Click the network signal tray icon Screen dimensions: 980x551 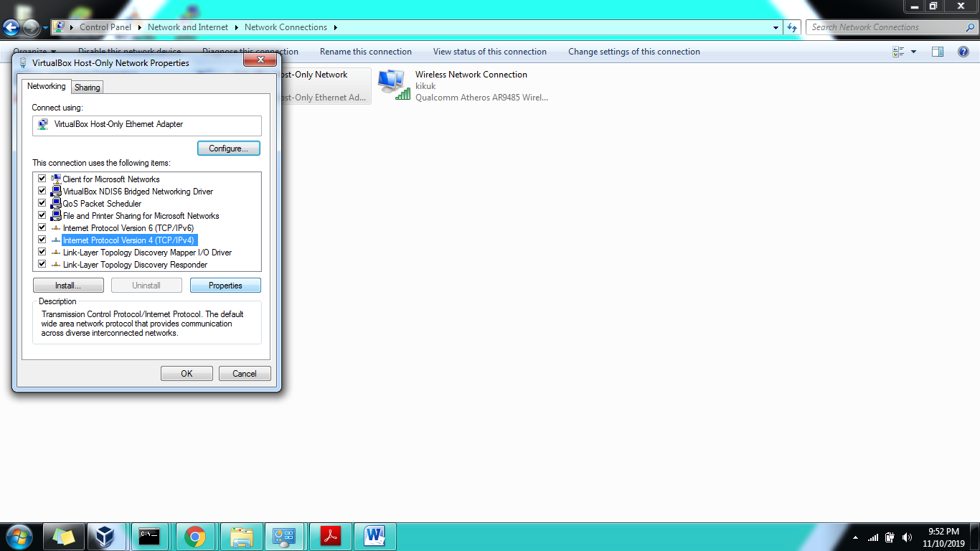(x=873, y=537)
